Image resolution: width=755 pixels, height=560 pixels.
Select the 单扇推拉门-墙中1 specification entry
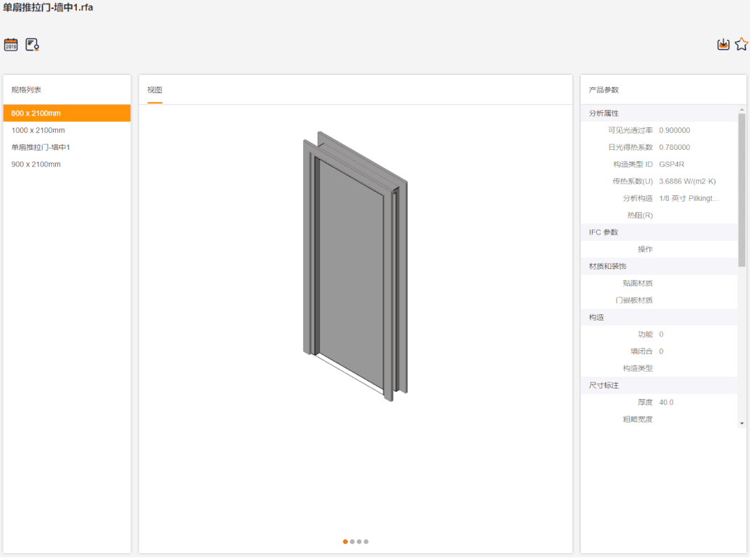(x=41, y=147)
